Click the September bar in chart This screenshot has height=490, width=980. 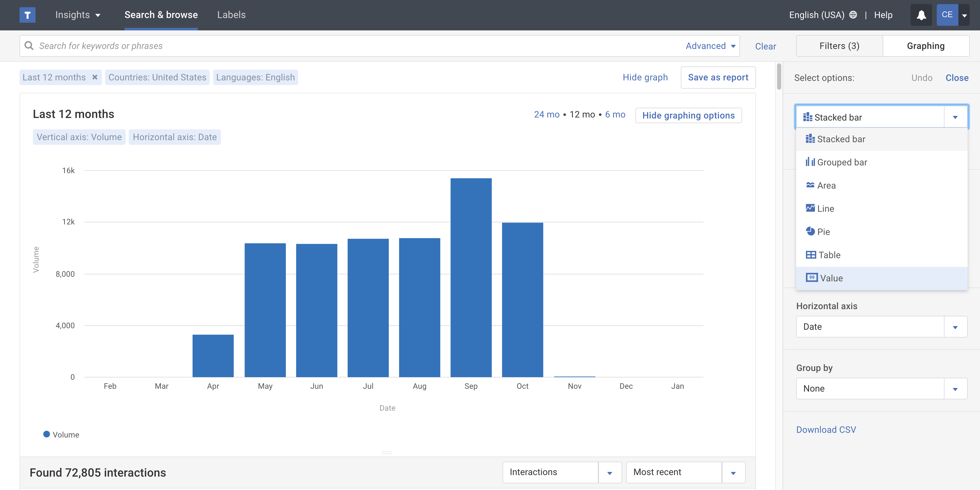[x=471, y=278]
